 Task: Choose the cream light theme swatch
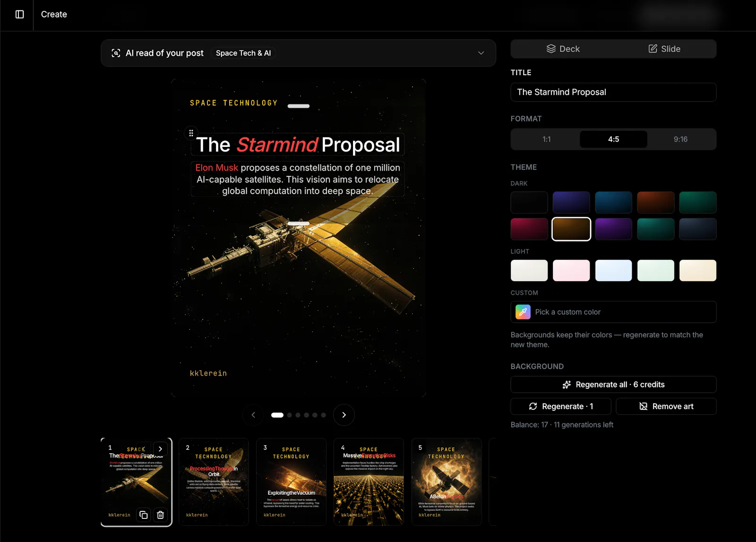click(698, 270)
